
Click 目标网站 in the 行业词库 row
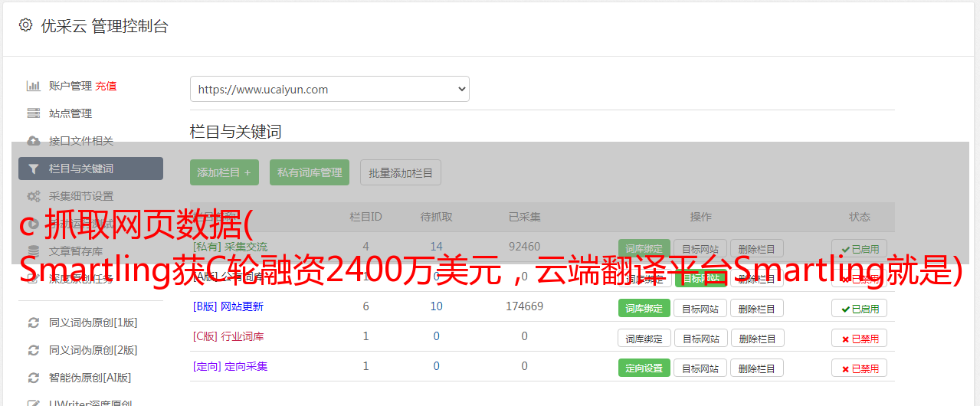point(700,338)
